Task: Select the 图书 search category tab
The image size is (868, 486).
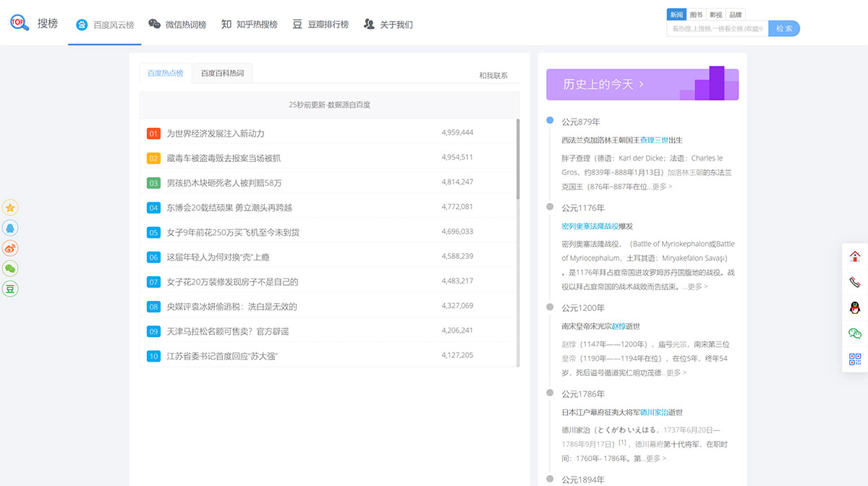Action: coord(695,14)
